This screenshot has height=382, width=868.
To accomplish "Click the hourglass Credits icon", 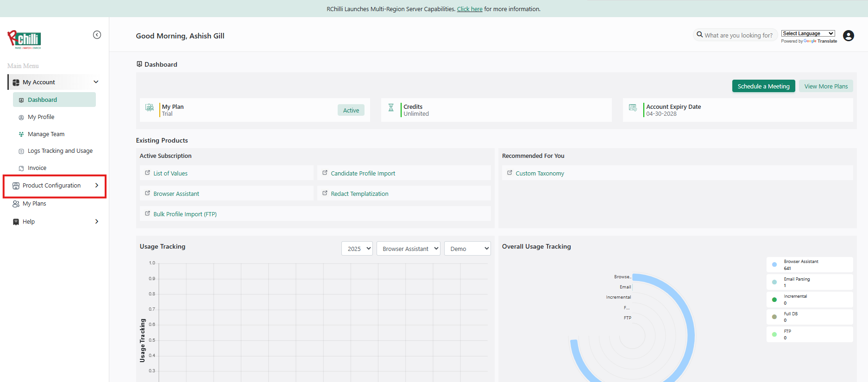I will point(391,108).
